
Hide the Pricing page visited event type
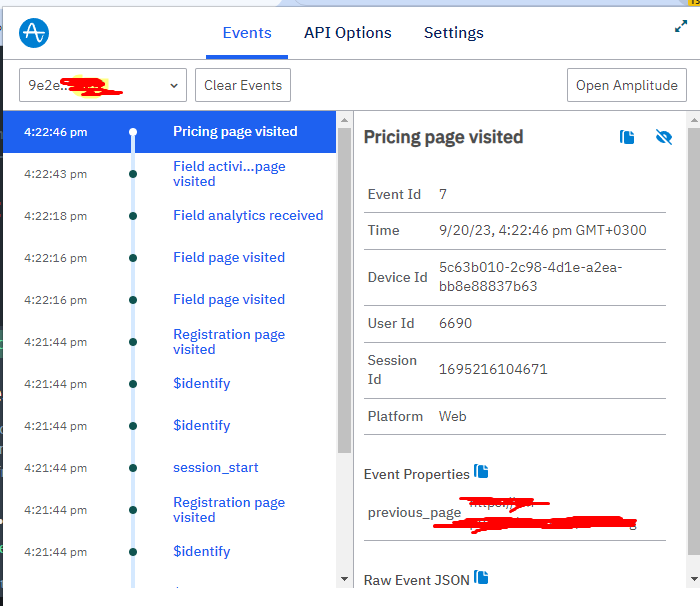coord(664,137)
